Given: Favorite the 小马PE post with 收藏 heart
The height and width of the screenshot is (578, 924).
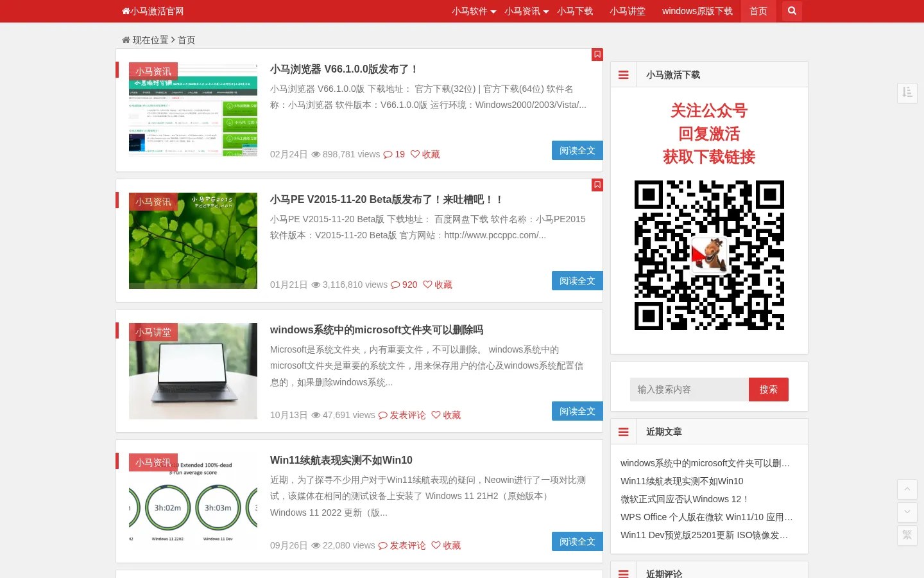Looking at the screenshot, I should click(x=438, y=285).
